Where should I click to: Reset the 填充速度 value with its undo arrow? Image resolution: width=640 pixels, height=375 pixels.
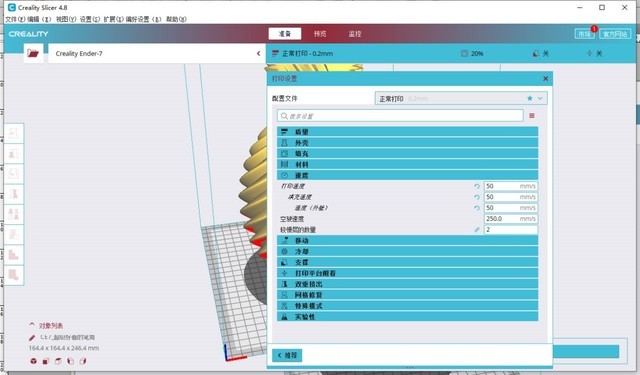click(x=477, y=197)
